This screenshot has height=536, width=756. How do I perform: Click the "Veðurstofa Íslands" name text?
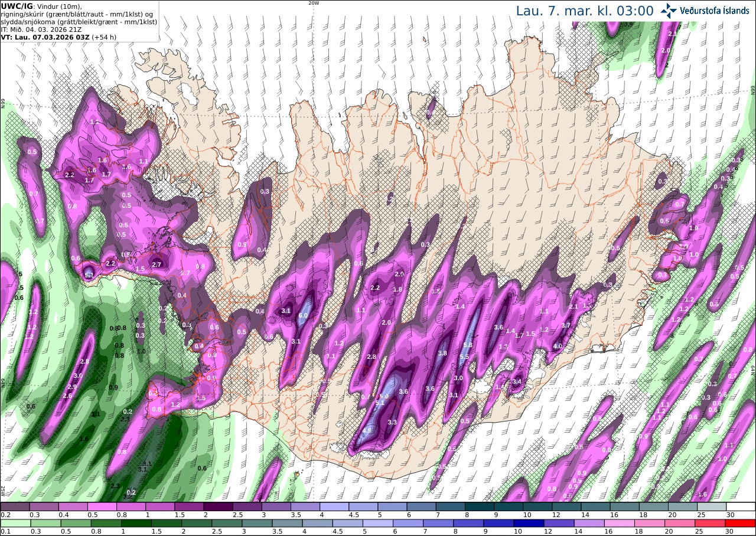click(x=715, y=11)
